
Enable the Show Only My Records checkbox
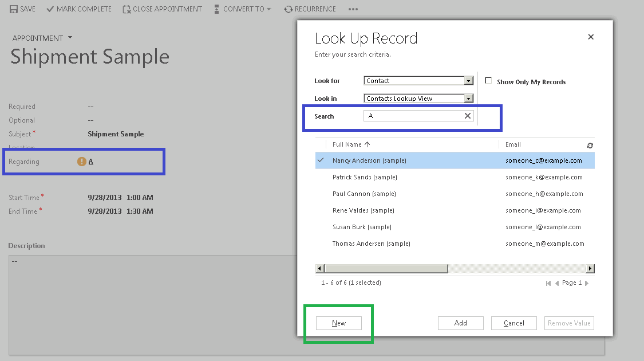pos(488,80)
